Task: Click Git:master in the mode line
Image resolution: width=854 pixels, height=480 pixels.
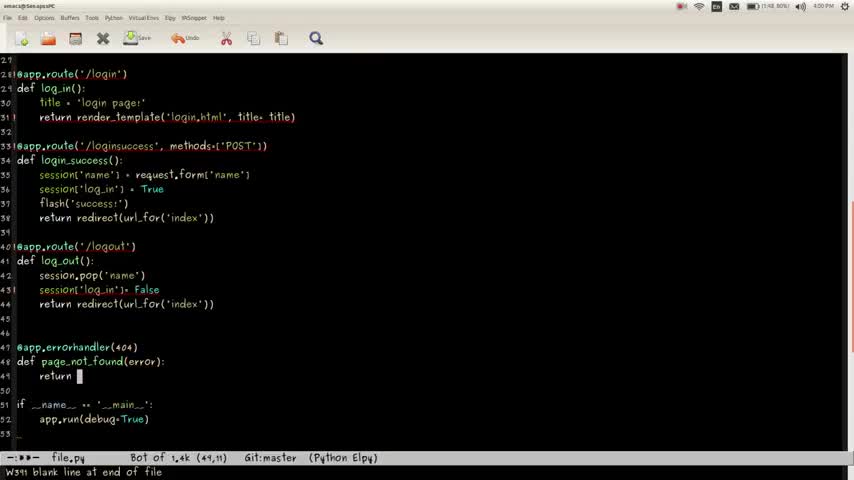Action: pyautogui.click(x=270, y=458)
